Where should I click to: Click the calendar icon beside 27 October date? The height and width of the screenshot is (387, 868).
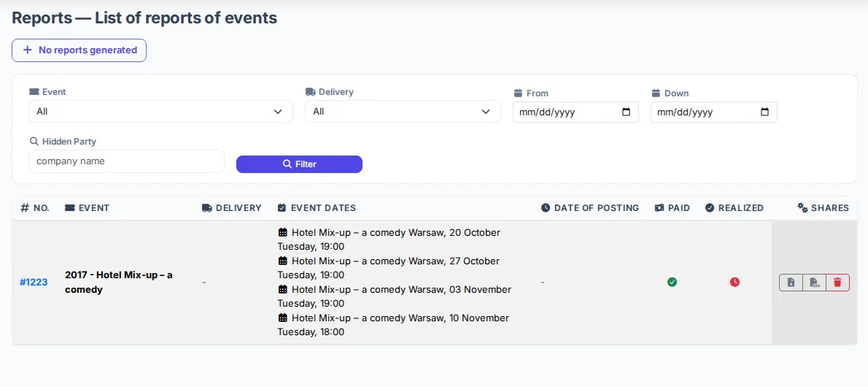pos(282,261)
